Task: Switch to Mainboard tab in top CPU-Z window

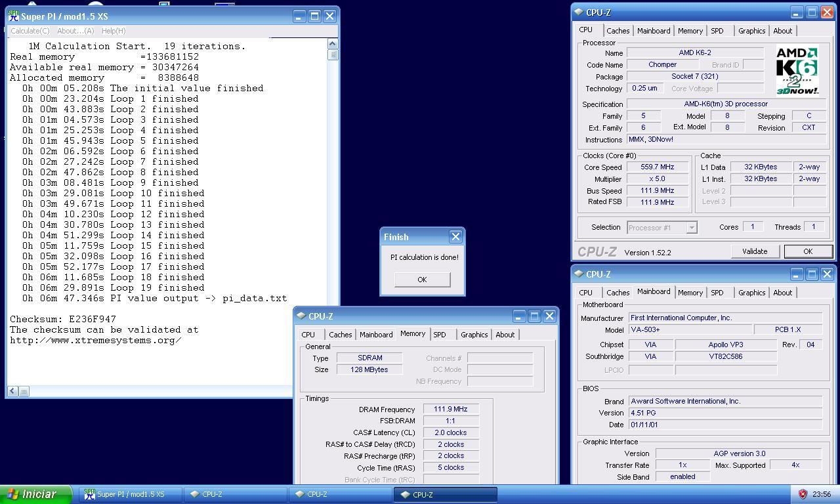Action: click(654, 31)
